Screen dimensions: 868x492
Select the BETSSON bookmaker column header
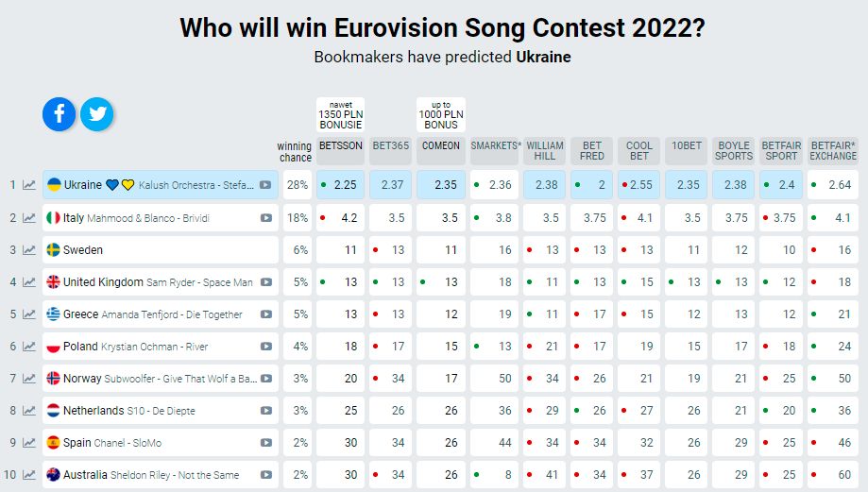click(339, 146)
